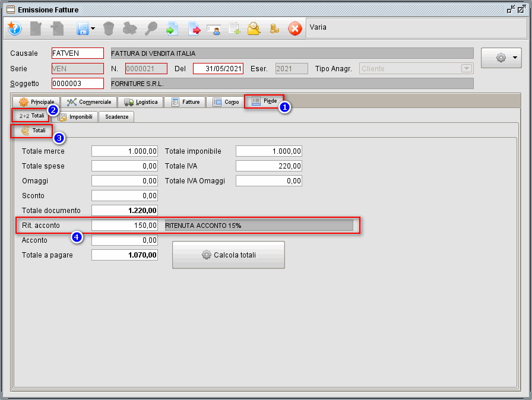Show the Scadenze sub-tab
Screen dimensions: 532x400
pyautogui.click(x=116, y=117)
